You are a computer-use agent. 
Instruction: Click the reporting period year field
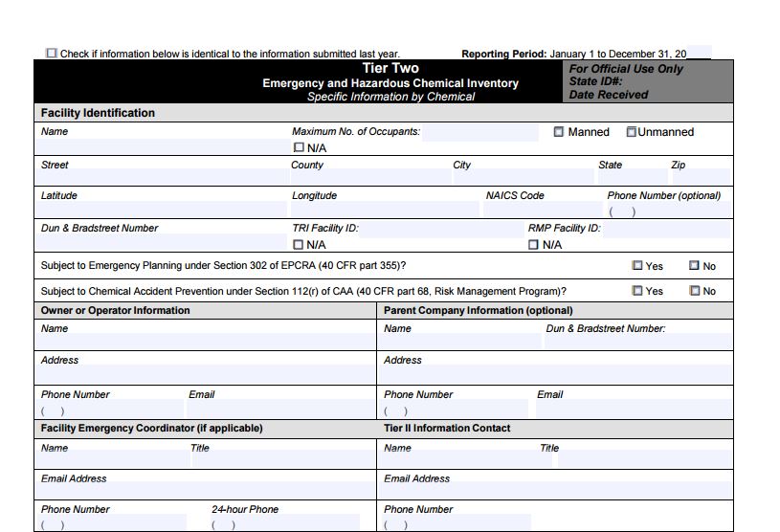point(699,53)
